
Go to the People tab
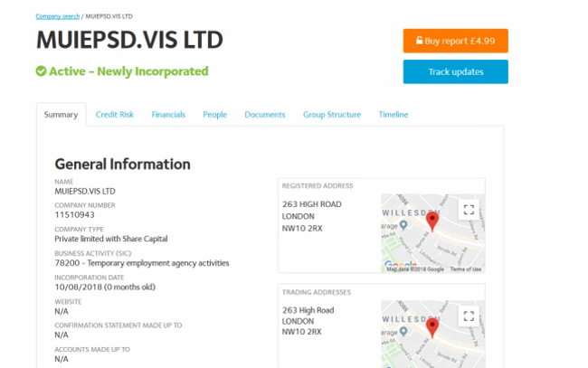215,115
